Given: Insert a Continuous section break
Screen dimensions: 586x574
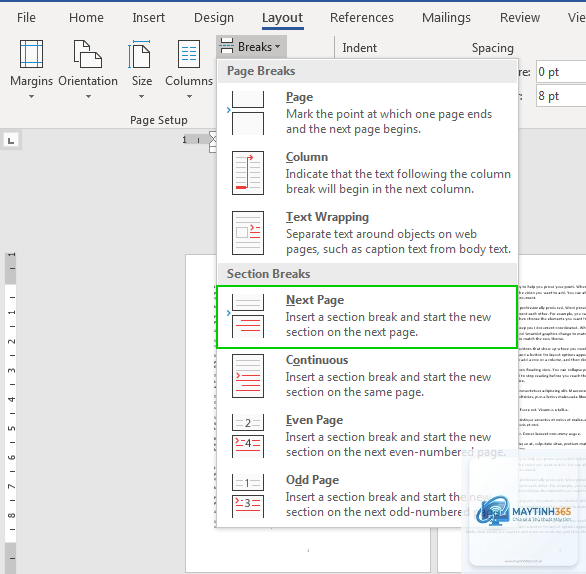Looking at the screenshot, I should [x=367, y=376].
